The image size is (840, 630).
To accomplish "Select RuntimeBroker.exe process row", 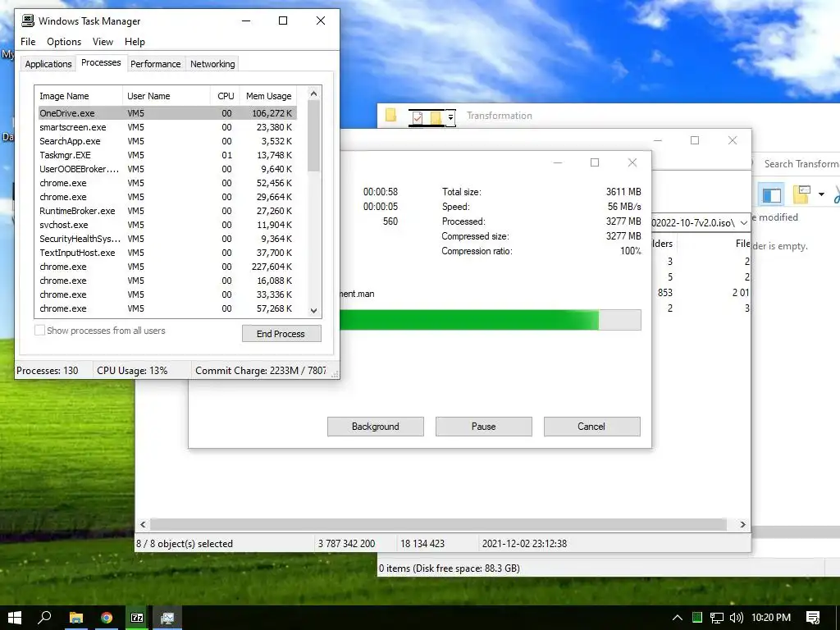I will pos(167,211).
